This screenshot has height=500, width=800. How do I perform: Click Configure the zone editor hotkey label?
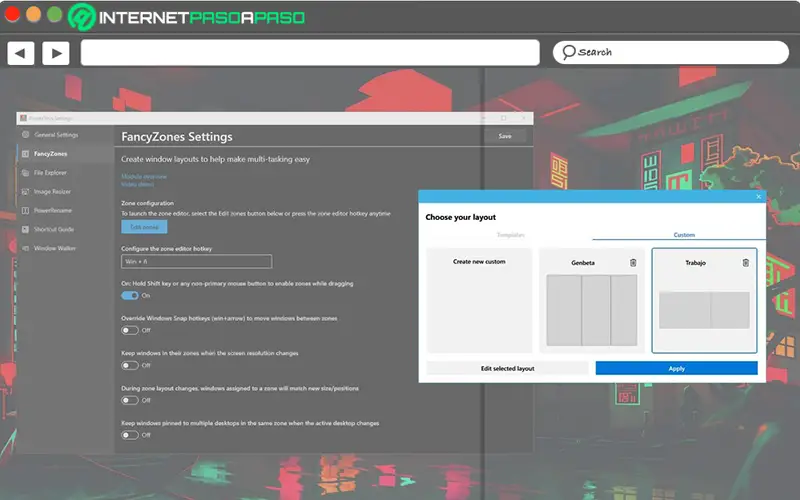click(x=166, y=249)
